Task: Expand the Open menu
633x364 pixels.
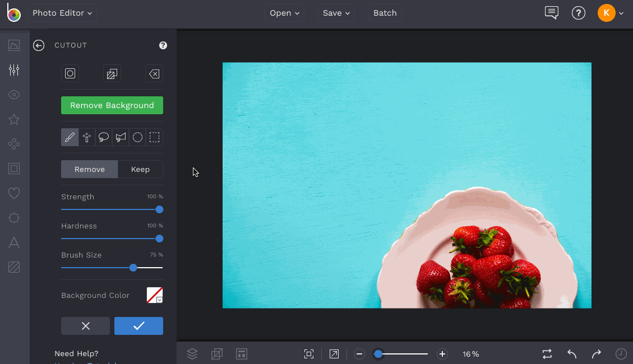Action: 285,13
